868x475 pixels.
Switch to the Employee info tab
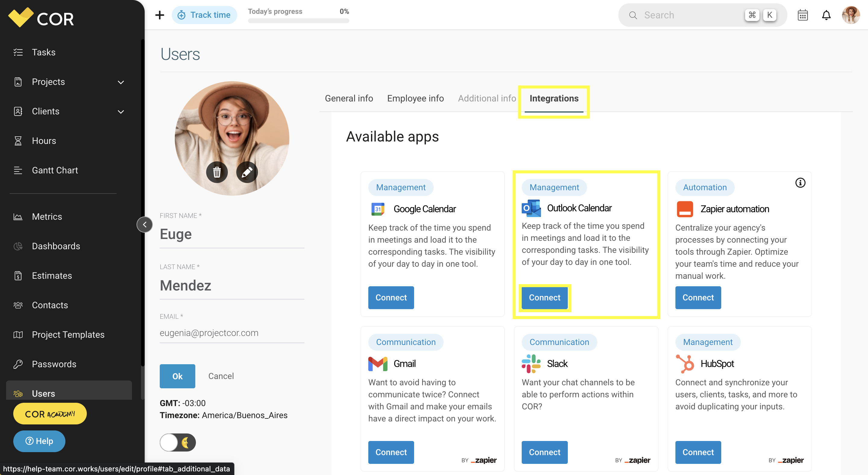(415, 98)
